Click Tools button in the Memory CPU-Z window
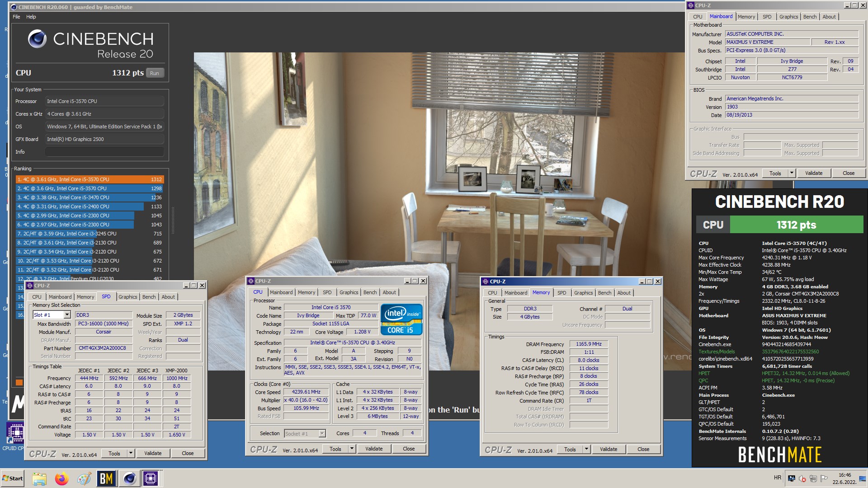 [570, 449]
